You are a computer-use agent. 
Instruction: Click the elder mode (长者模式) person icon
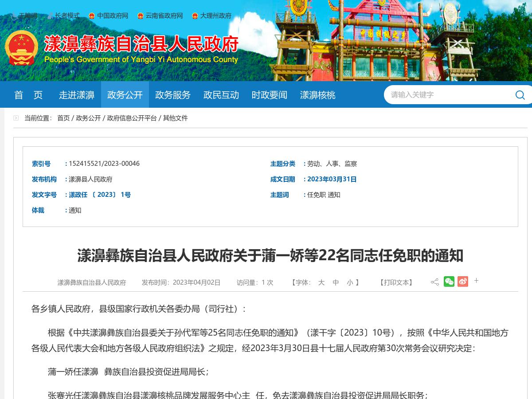[x=50, y=16]
